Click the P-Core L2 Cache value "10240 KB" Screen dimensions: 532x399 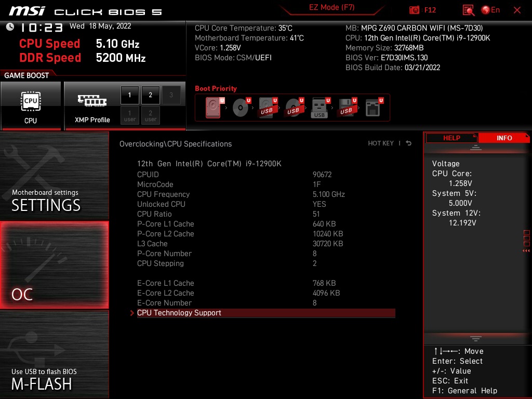(x=328, y=234)
